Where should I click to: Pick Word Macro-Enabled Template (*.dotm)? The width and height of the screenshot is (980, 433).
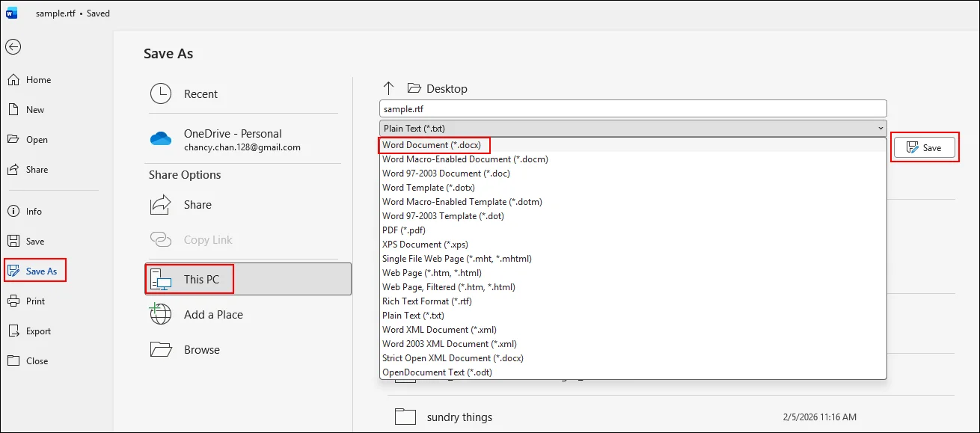(633, 202)
